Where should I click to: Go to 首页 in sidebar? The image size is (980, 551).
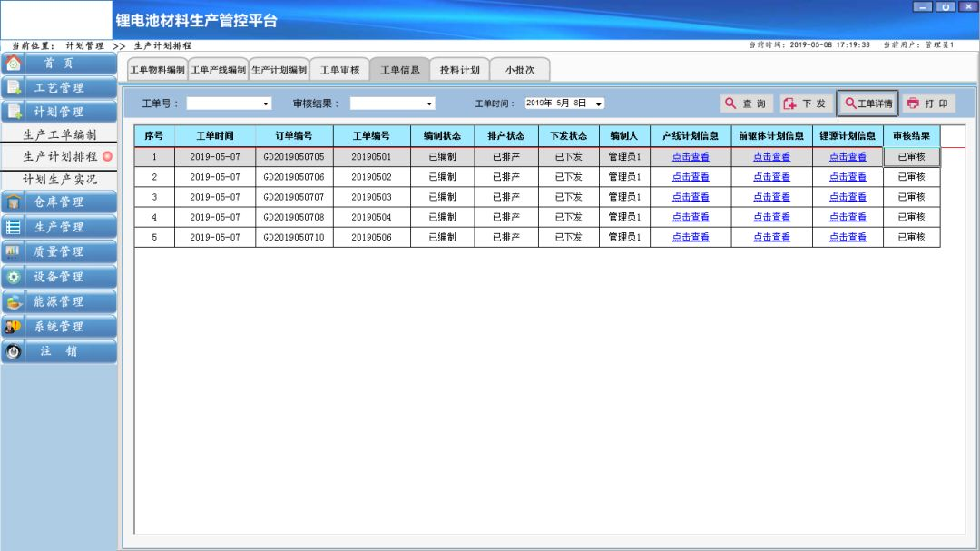[x=59, y=64]
